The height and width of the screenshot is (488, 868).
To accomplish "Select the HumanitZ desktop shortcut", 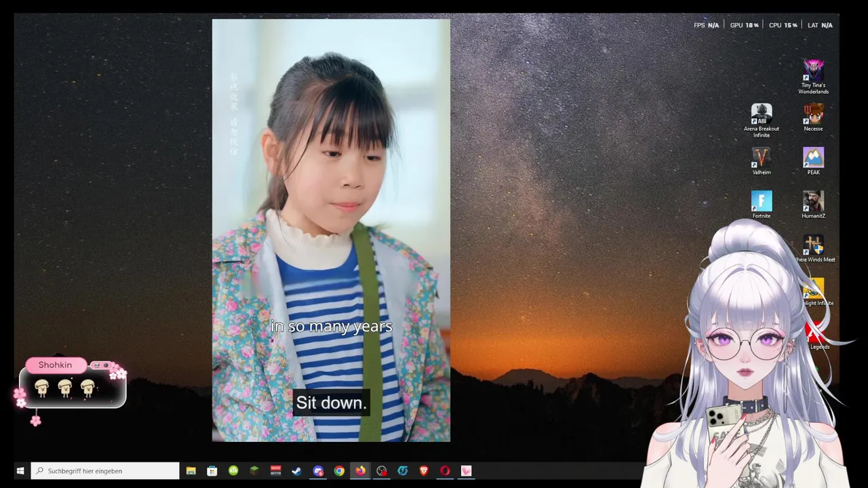I will click(x=813, y=205).
